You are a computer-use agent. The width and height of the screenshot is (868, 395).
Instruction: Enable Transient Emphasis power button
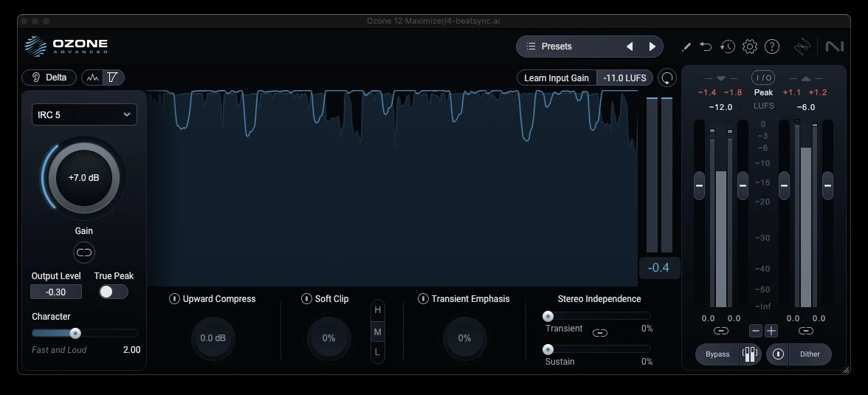pyautogui.click(x=423, y=298)
